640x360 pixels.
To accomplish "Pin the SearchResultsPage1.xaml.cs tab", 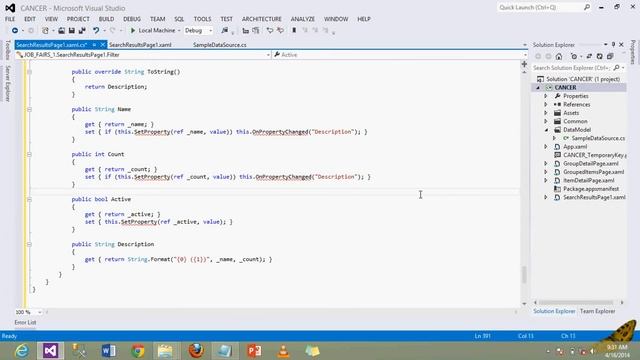I will (x=94, y=45).
